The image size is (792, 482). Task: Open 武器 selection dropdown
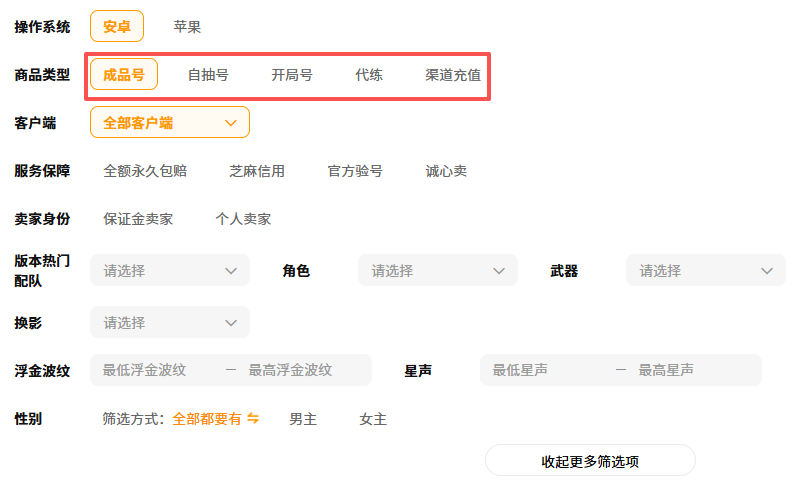(705, 270)
